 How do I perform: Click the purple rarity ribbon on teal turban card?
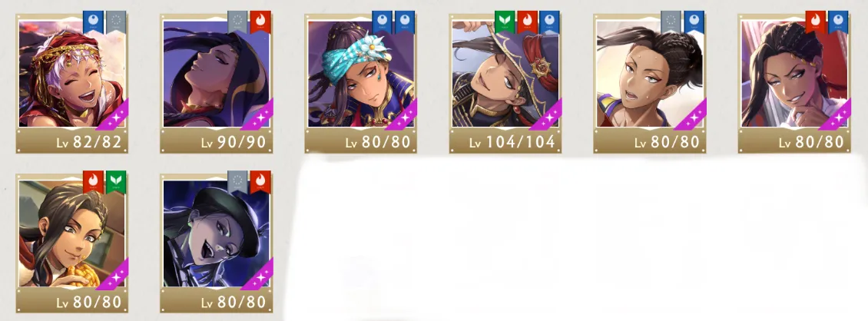tap(403, 116)
